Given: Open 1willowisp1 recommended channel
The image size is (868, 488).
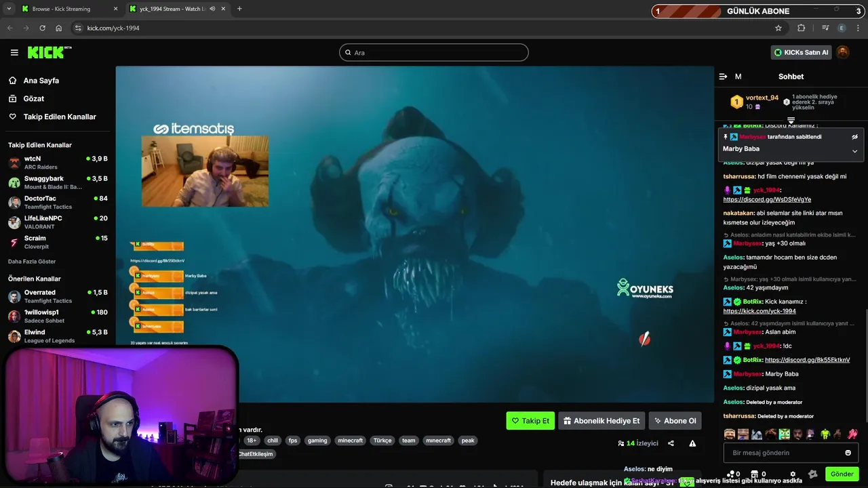Looking at the screenshot, I should tap(58, 316).
